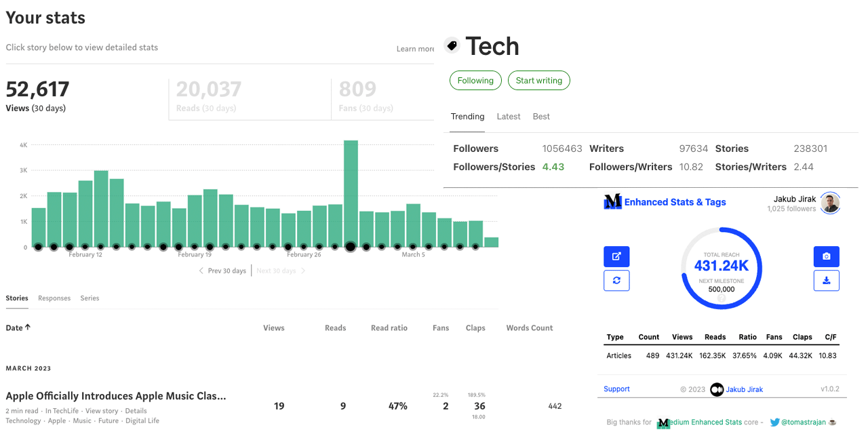Screen dimensions: 868x434
Task: Open @tomastrajan via the Twitter bird icon
Action: tap(774, 422)
